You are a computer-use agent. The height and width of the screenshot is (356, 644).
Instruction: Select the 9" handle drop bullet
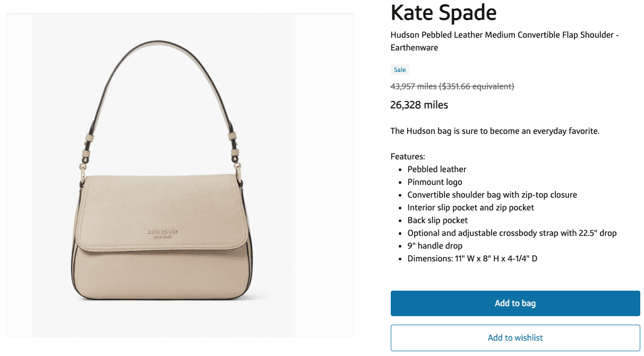tap(435, 245)
